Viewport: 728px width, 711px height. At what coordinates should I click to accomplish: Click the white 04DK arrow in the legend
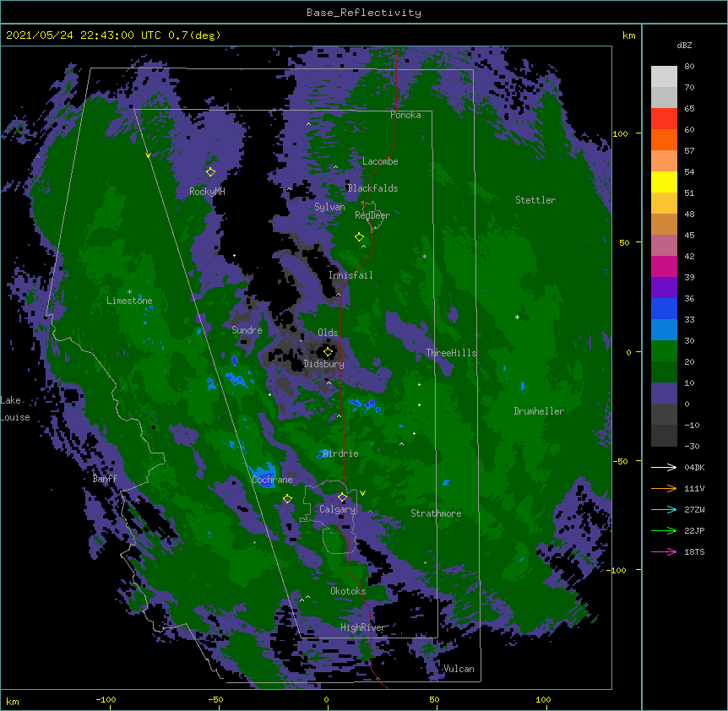(x=664, y=467)
